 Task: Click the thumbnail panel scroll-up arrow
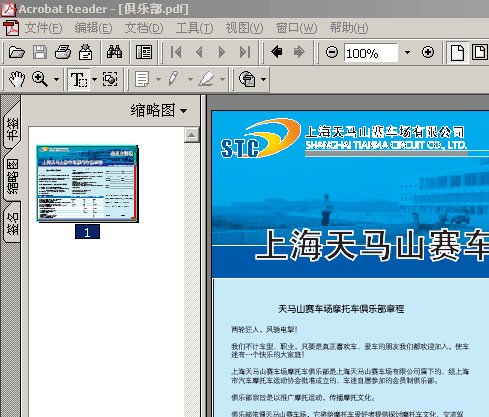[192, 135]
